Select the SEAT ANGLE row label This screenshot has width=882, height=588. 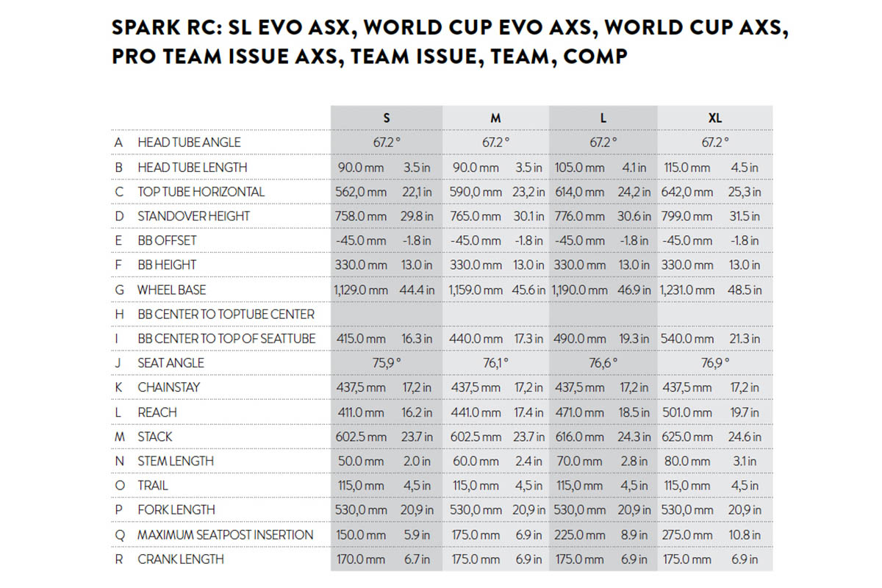point(171,363)
